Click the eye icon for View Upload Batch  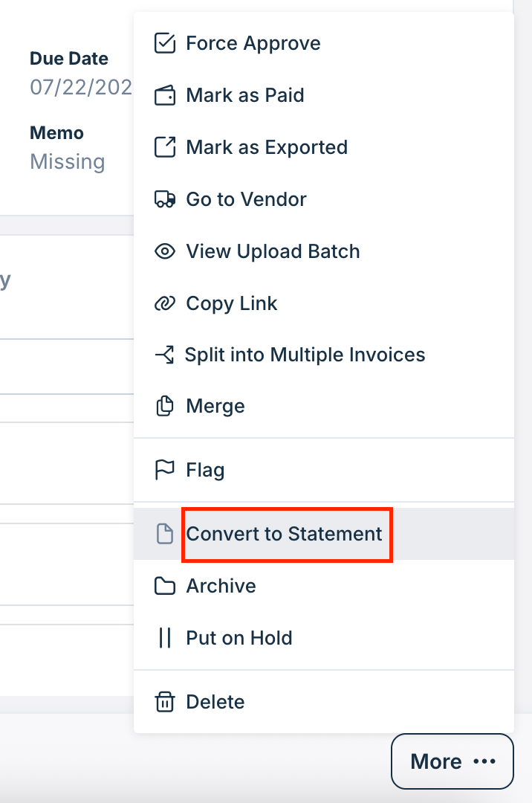click(x=165, y=251)
